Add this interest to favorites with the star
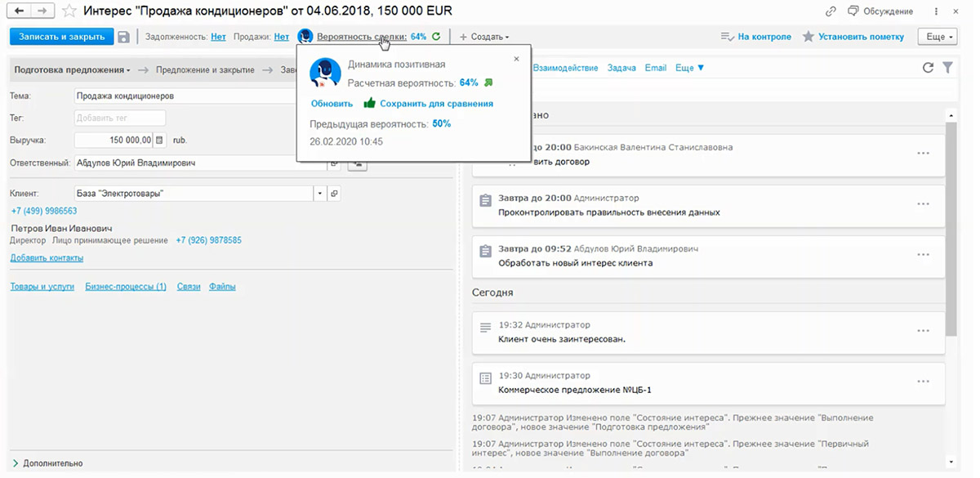Image resolution: width=980 pixels, height=478 pixels. click(69, 11)
